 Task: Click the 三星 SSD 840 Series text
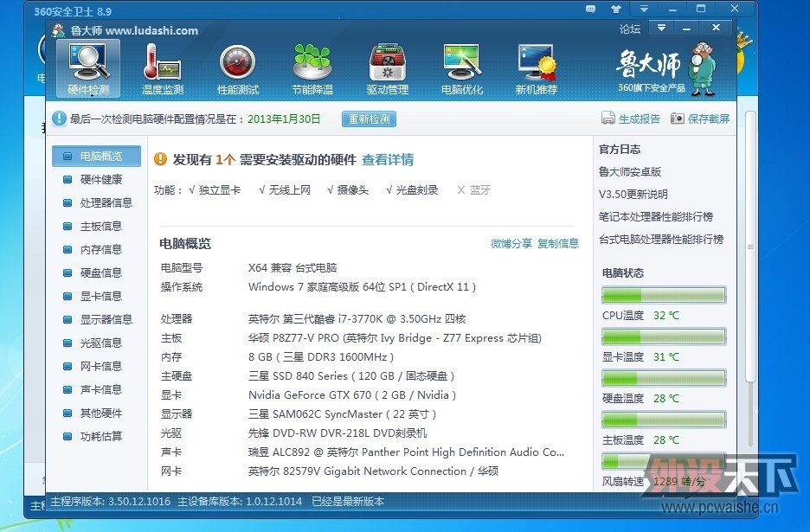click(351, 376)
